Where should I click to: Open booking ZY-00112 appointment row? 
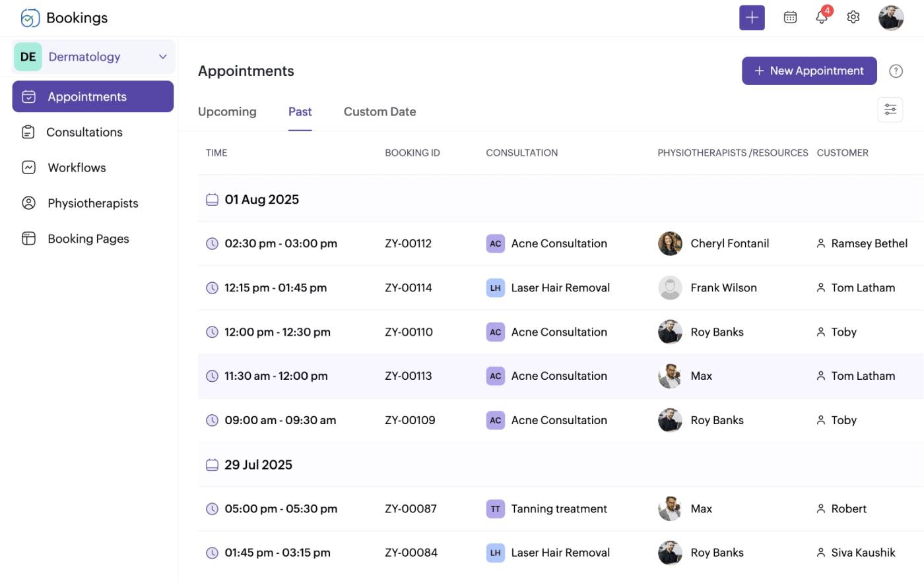(408, 243)
